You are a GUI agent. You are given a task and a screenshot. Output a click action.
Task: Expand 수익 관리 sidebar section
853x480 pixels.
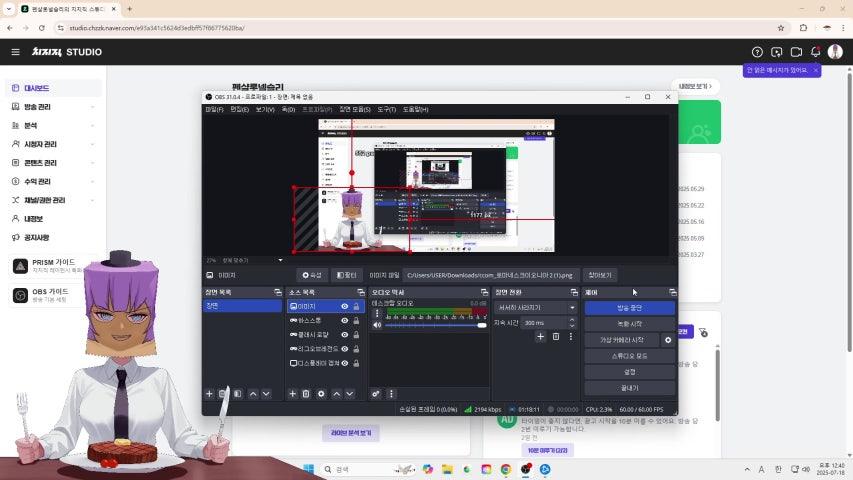pyautogui.click(x=53, y=181)
